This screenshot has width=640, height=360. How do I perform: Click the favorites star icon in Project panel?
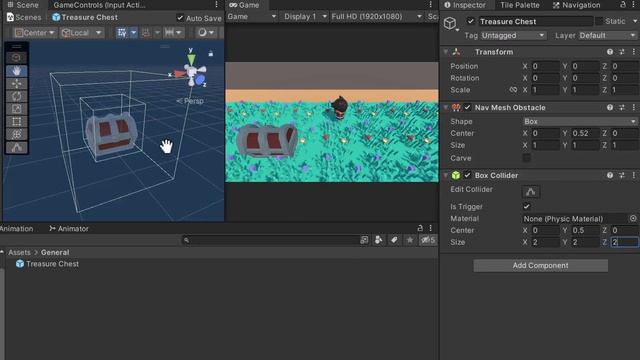[x=409, y=240]
